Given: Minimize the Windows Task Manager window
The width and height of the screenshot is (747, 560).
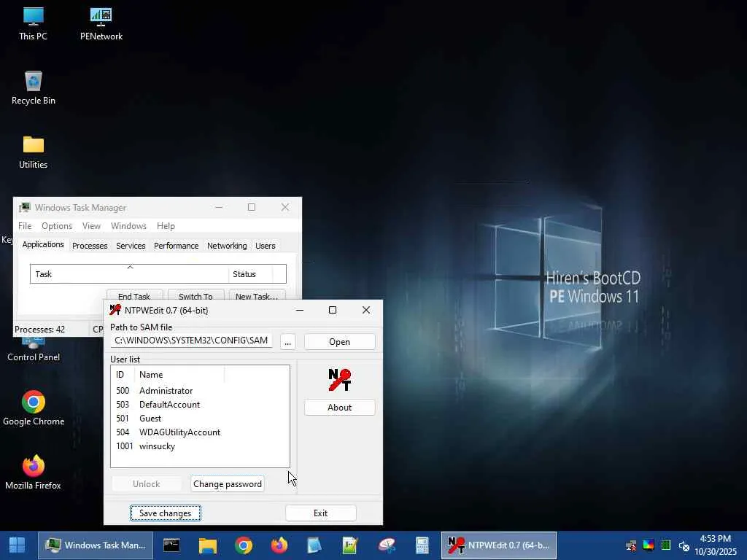Looking at the screenshot, I should (219, 207).
